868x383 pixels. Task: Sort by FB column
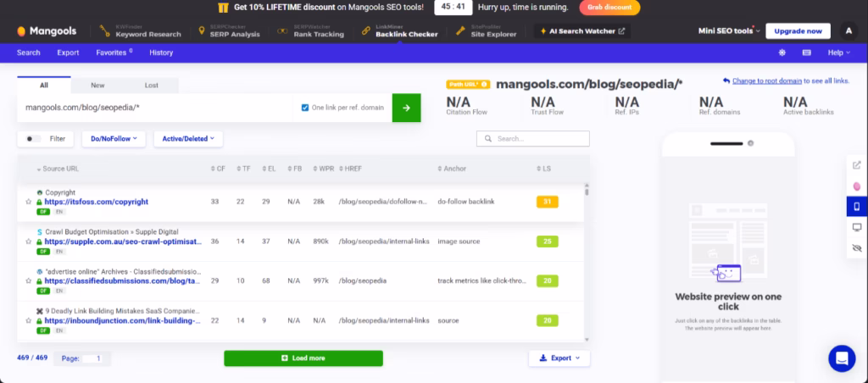point(294,169)
